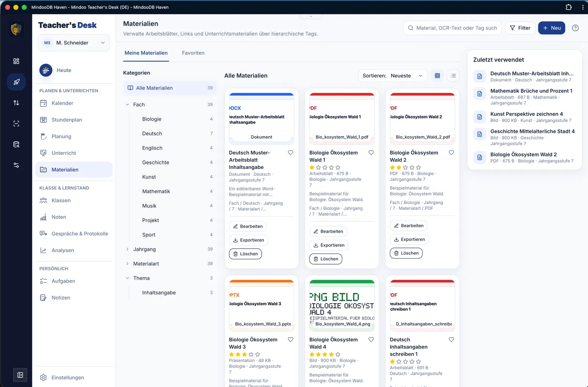
Task: Open the dashboard grid icon in rail
Action: (x=16, y=61)
